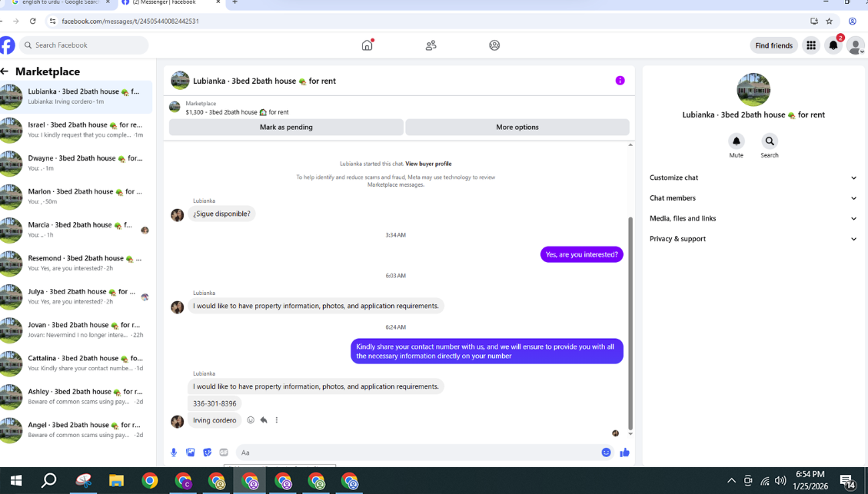Click Mark as pending button
868x494 pixels.
point(286,128)
